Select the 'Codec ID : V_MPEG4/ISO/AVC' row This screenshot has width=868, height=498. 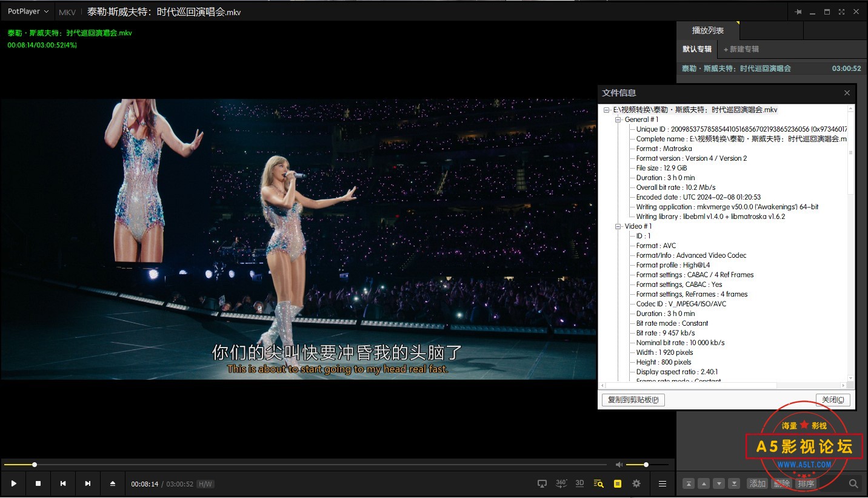(x=681, y=304)
